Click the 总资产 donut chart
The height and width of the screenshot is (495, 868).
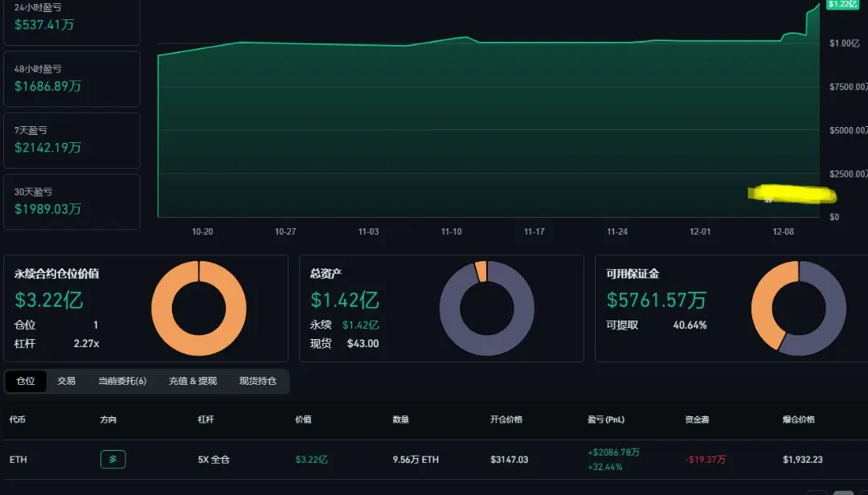click(x=487, y=309)
